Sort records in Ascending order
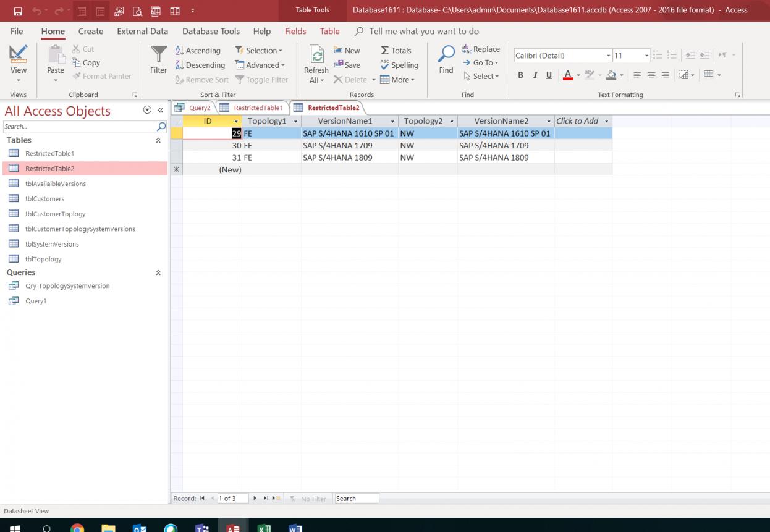Screen dimensions: 770x532 (x=198, y=51)
